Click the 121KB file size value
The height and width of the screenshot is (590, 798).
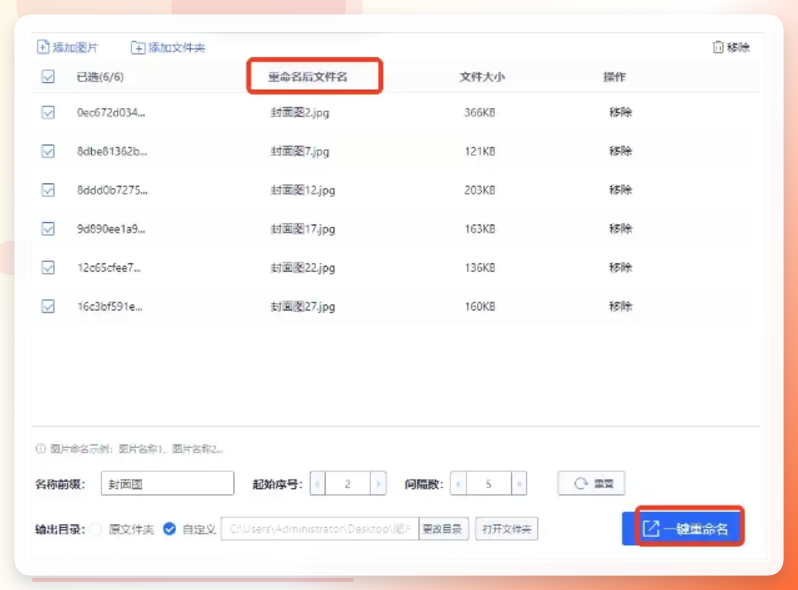point(480,151)
